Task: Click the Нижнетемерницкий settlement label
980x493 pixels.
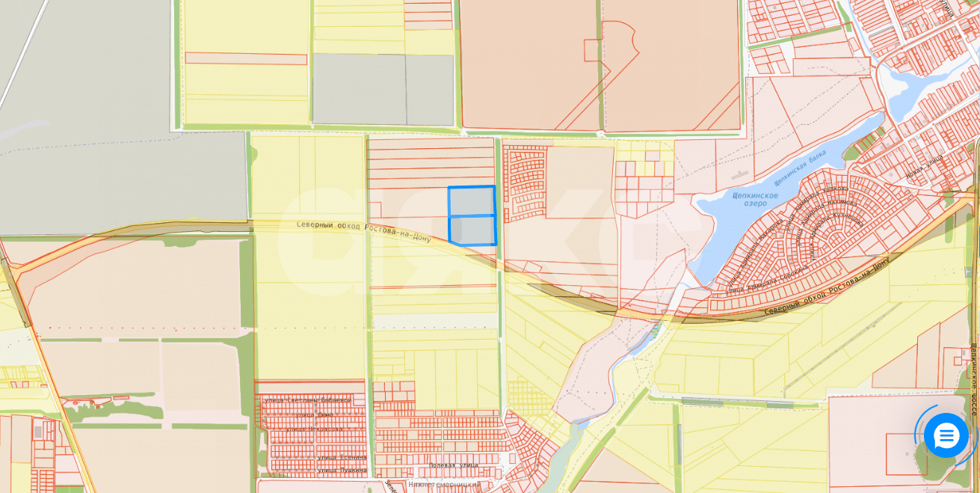Action: click(x=444, y=485)
